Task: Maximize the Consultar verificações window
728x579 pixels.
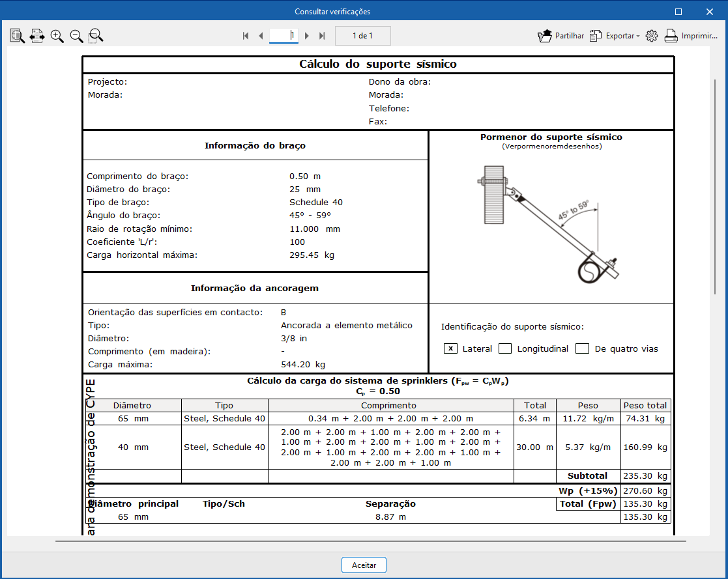Action: [x=678, y=12]
